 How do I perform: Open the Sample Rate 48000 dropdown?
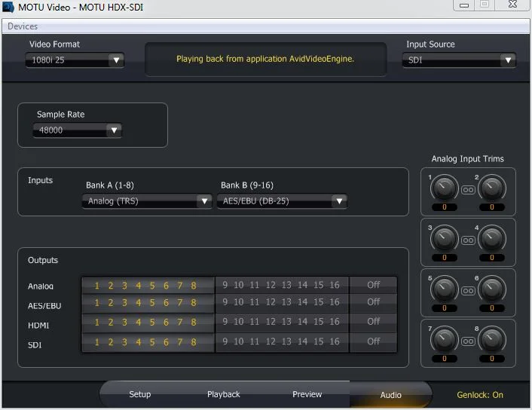[78, 130]
